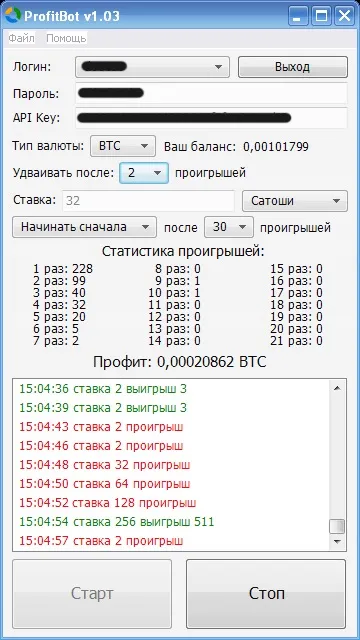This screenshot has width=360, height=640.
Task: Open the Помощь menu
Action: (66, 38)
